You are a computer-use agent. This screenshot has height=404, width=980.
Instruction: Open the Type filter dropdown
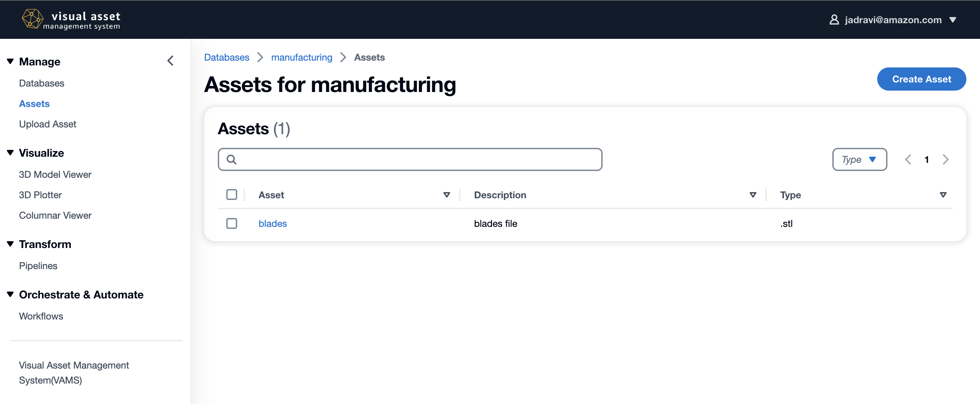tap(859, 159)
